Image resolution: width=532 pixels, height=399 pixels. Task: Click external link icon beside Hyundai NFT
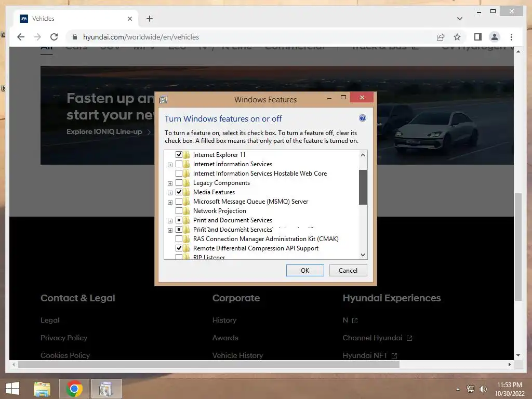coord(394,356)
